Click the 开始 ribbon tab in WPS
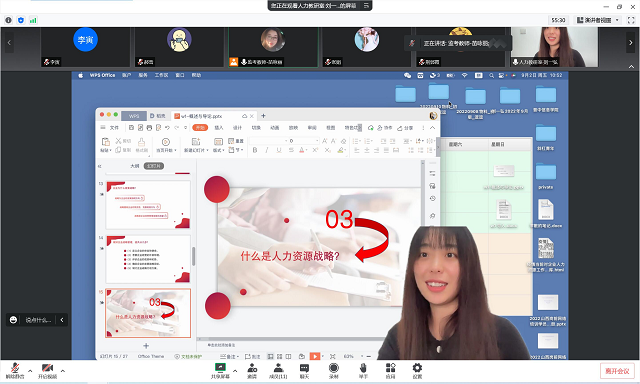This screenshot has width=640, height=384. pyautogui.click(x=200, y=128)
